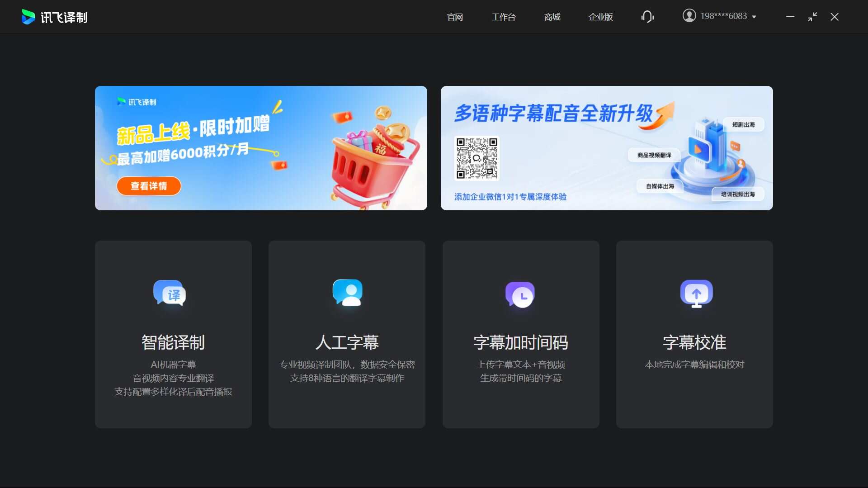Click the 生成带时间码的字幕 description
868x488 pixels.
click(x=521, y=378)
